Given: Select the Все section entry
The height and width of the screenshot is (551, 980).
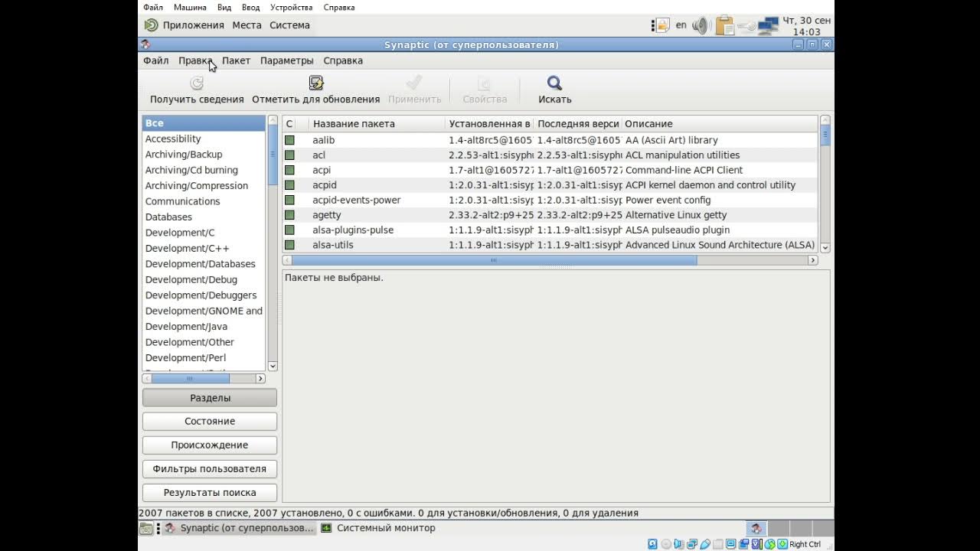Looking at the screenshot, I should pos(204,123).
